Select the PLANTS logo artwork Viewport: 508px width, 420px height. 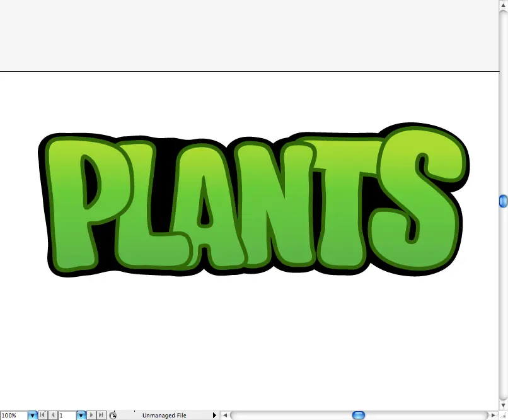pos(253,200)
